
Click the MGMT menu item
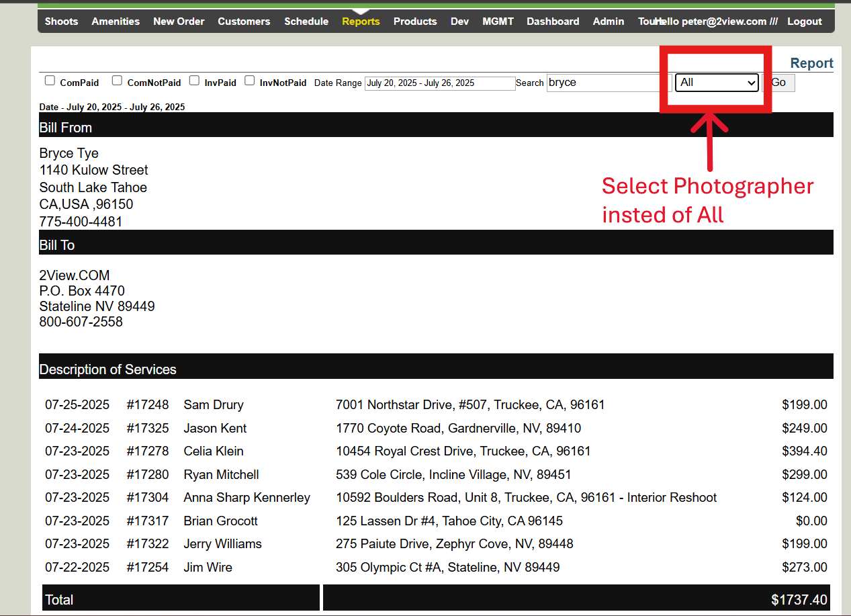point(498,21)
